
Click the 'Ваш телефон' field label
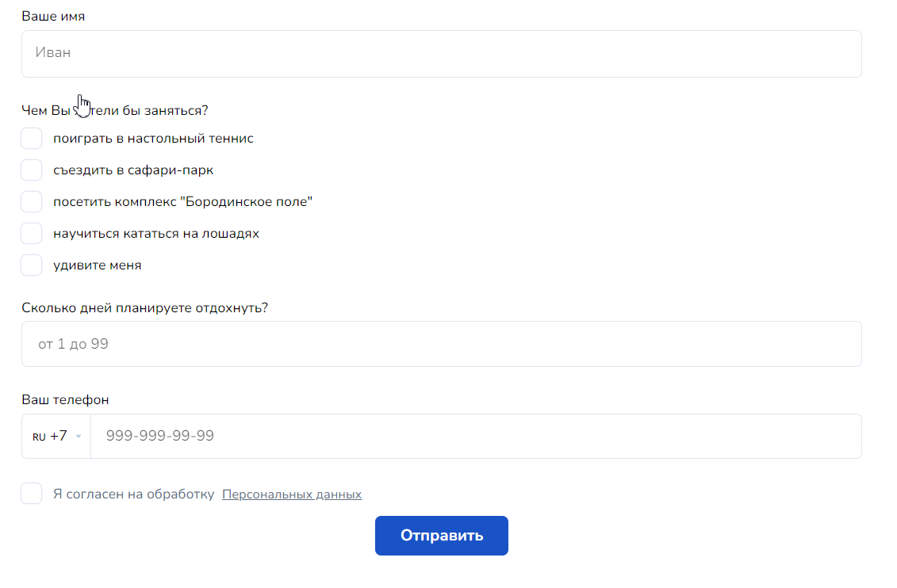pos(65,400)
